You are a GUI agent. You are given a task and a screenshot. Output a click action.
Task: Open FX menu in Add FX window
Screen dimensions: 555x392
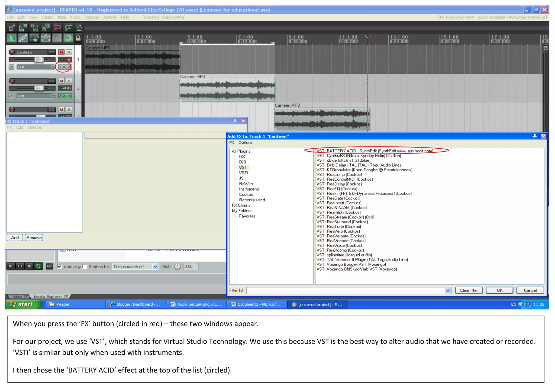pos(232,142)
